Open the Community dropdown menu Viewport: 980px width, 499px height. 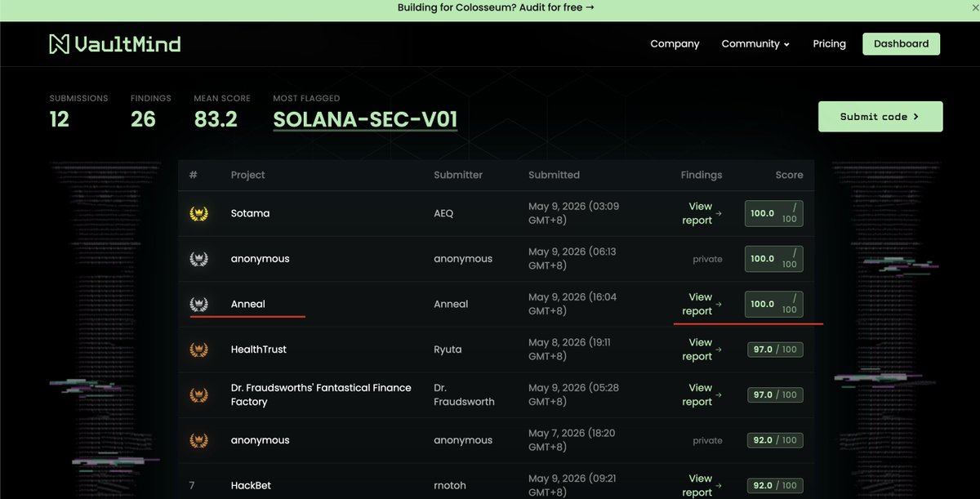[x=755, y=44]
